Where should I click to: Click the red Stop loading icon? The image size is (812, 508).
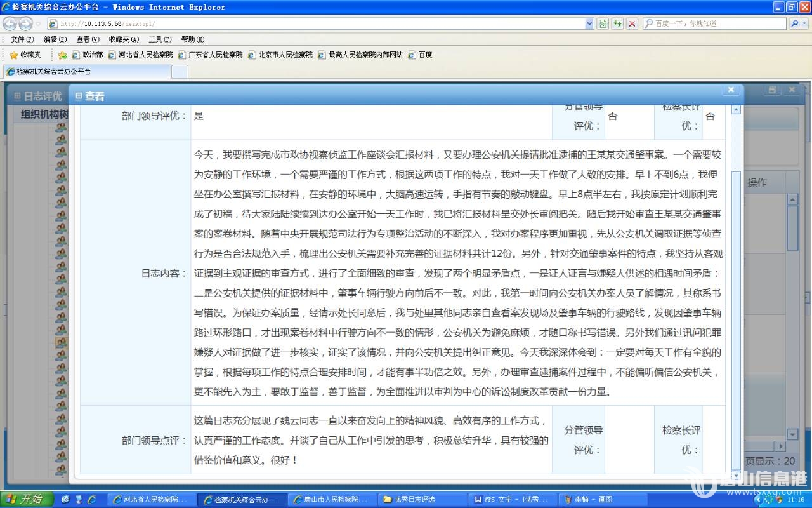coord(632,23)
